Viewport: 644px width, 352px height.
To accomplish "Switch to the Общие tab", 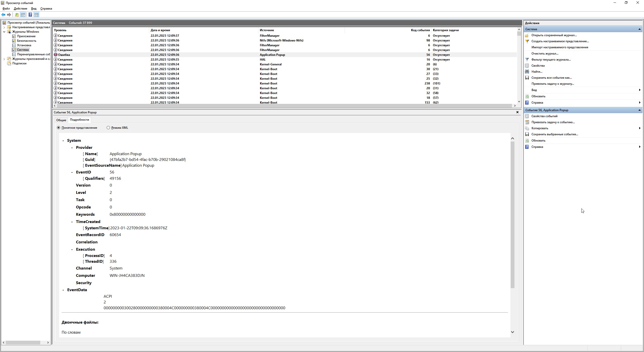I will 61,120.
